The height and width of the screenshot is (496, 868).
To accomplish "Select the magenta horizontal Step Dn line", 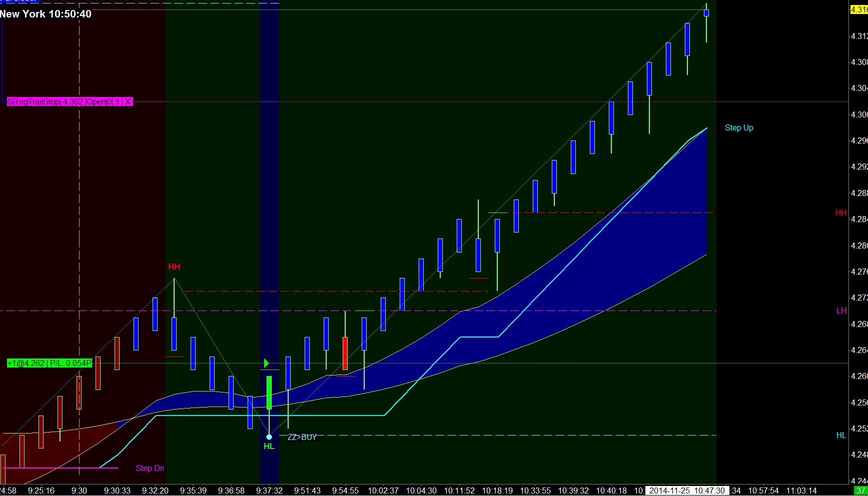I will tap(61, 468).
